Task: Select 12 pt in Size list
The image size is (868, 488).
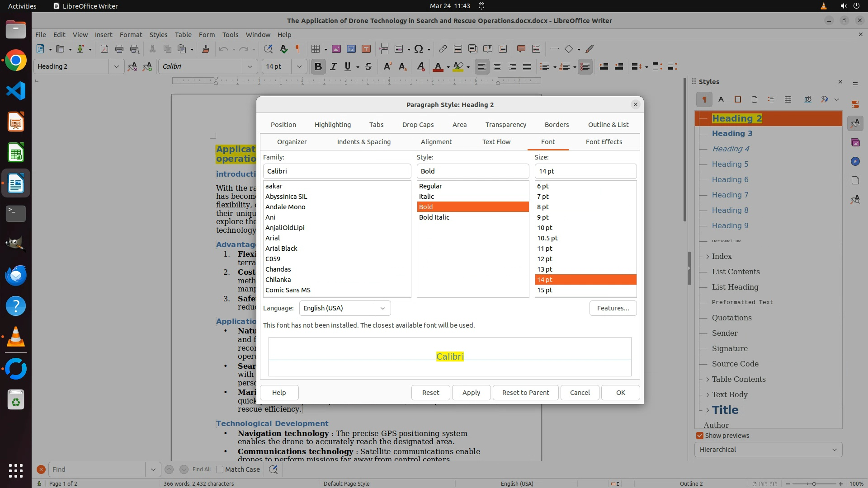Action: [545, 259]
